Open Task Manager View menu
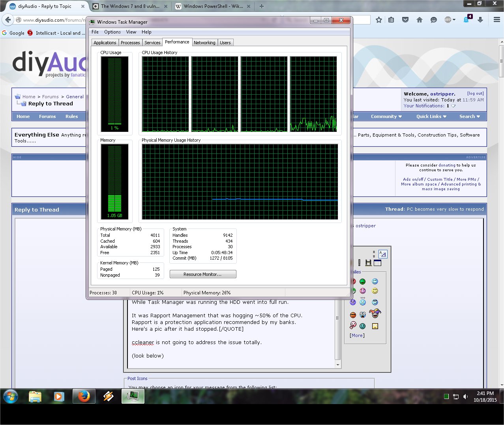The width and height of the screenshot is (504, 425). pyautogui.click(x=131, y=32)
